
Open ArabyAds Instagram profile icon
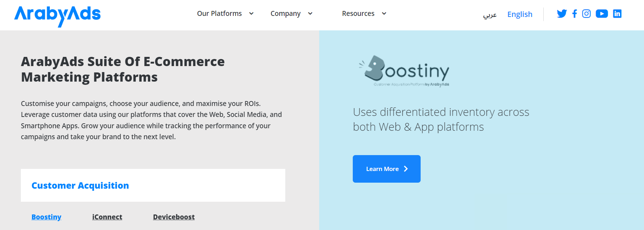pyautogui.click(x=586, y=14)
